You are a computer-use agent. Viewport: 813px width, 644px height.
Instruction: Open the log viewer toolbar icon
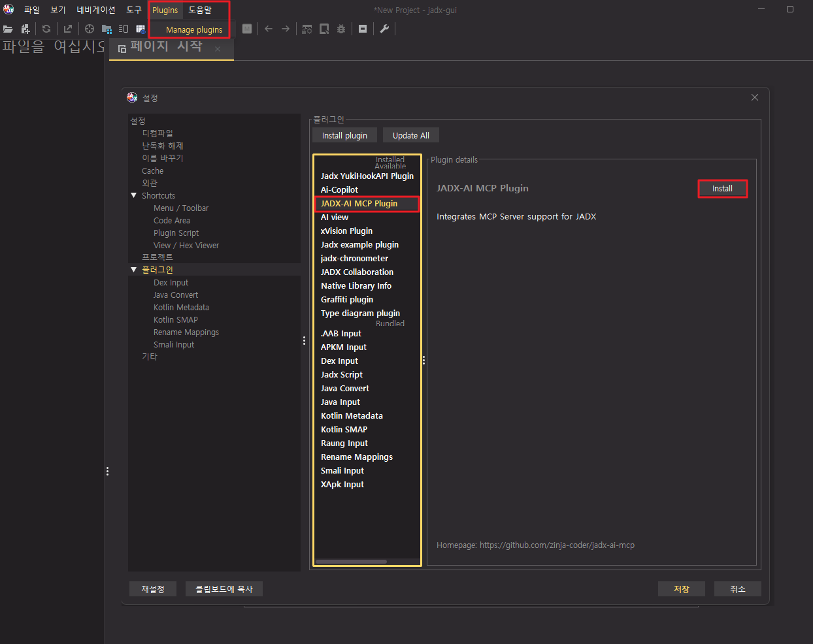(x=363, y=29)
